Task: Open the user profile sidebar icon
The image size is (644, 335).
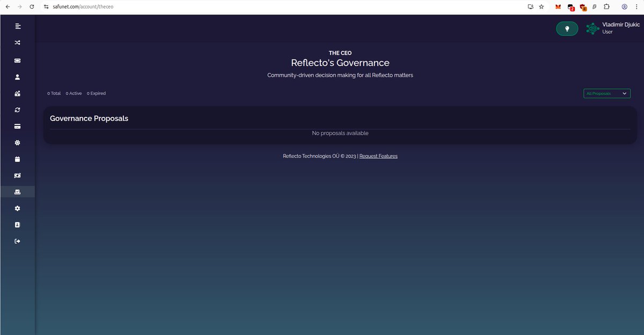Action: [x=18, y=77]
